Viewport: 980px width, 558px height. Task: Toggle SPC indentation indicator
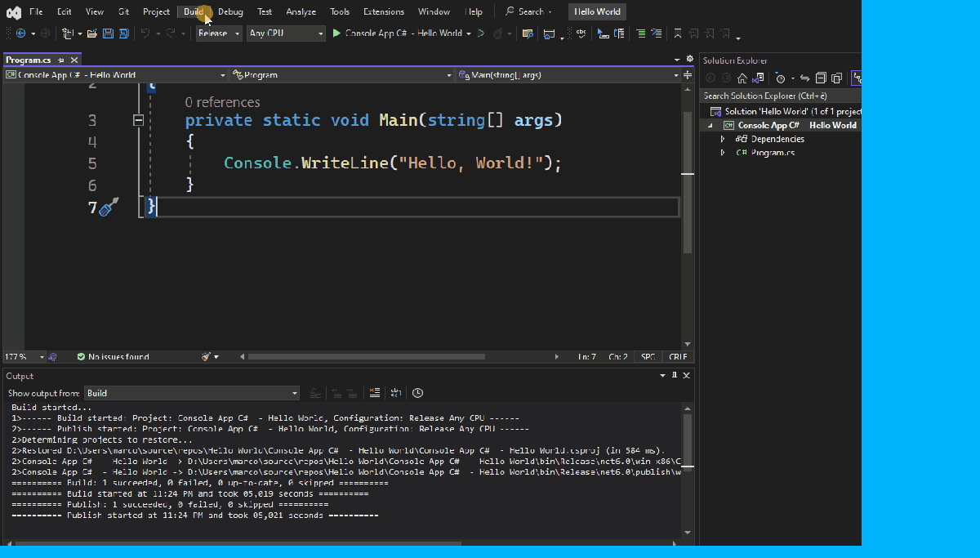(648, 357)
